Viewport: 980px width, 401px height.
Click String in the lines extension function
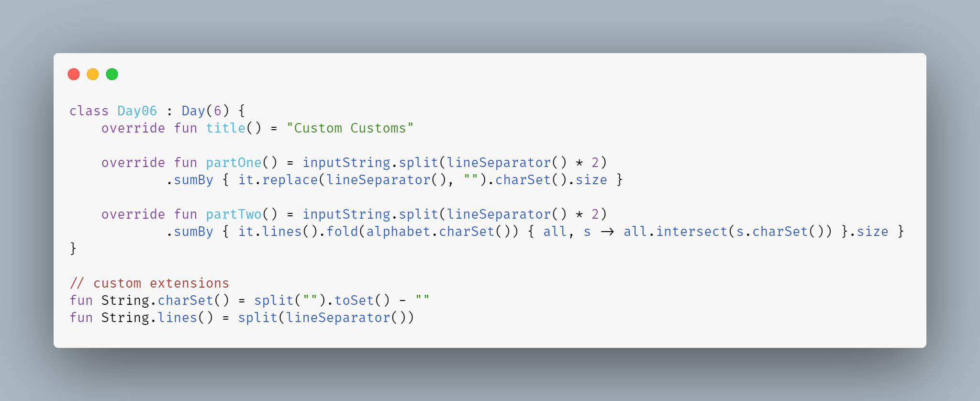(125, 318)
